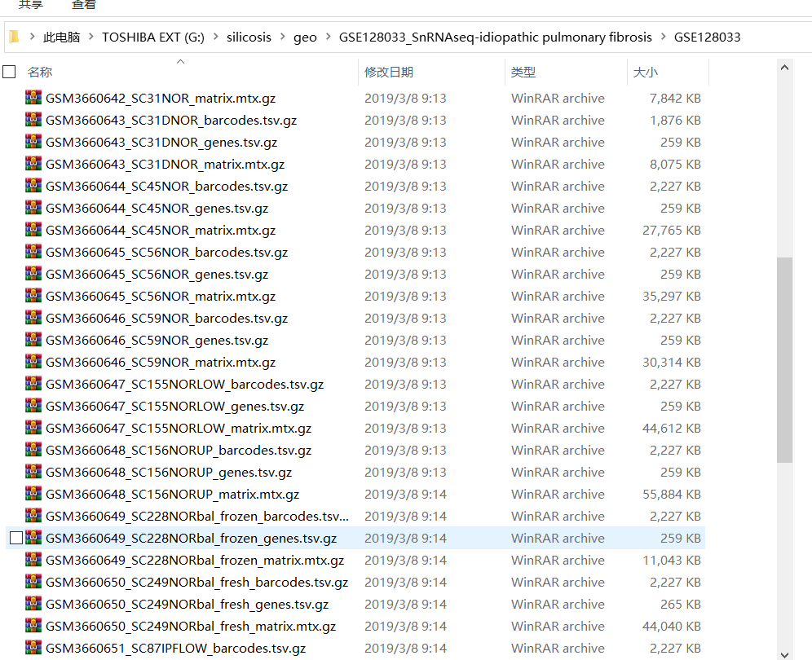Click the 55,884 KB size cell
The image size is (812, 660).
[671, 494]
